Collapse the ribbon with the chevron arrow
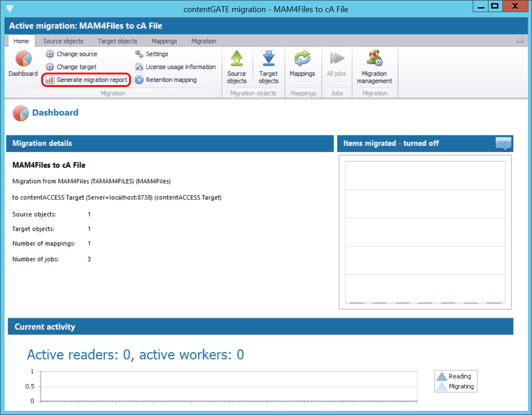The width and height of the screenshot is (532, 415). 520,41
